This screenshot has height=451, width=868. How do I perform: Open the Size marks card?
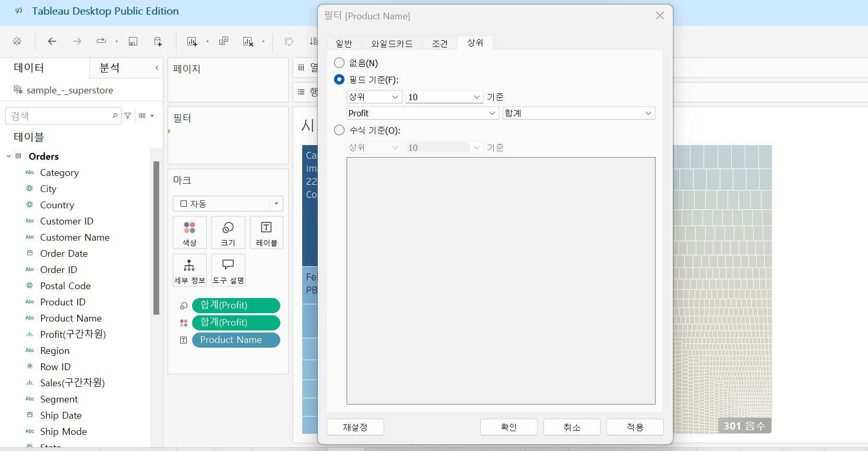(x=228, y=232)
